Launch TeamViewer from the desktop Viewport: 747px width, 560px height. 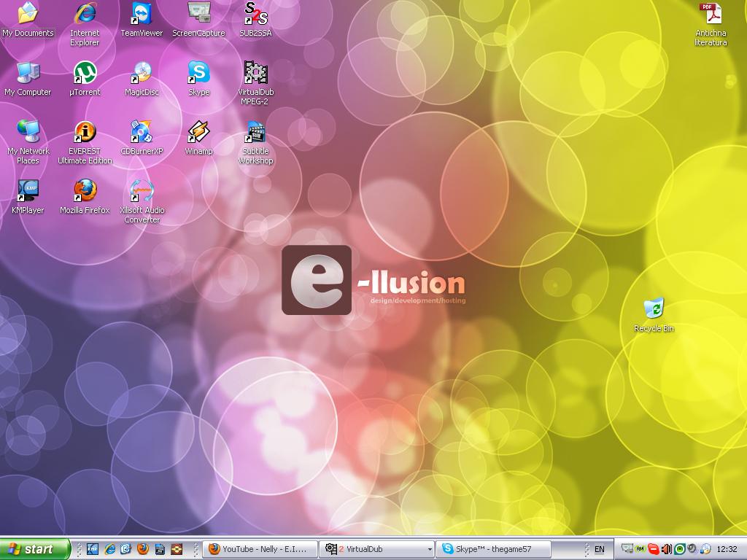[x=142, y=14]
